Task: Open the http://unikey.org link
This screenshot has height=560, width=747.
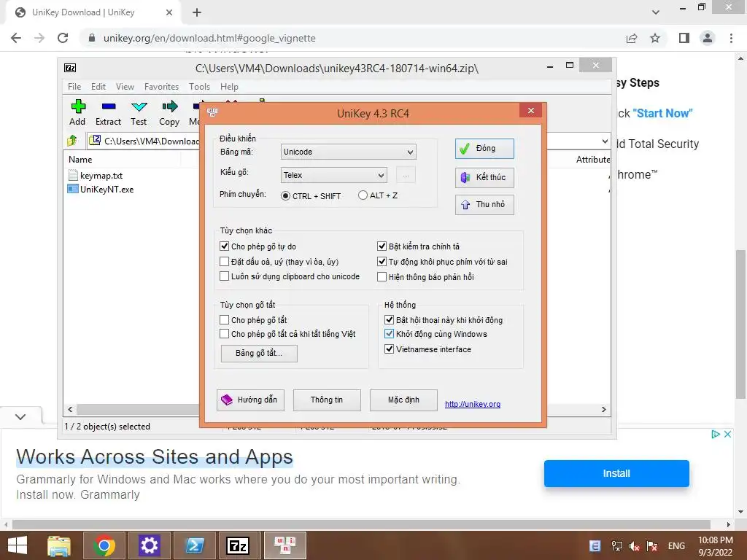Action: [473, 404]
